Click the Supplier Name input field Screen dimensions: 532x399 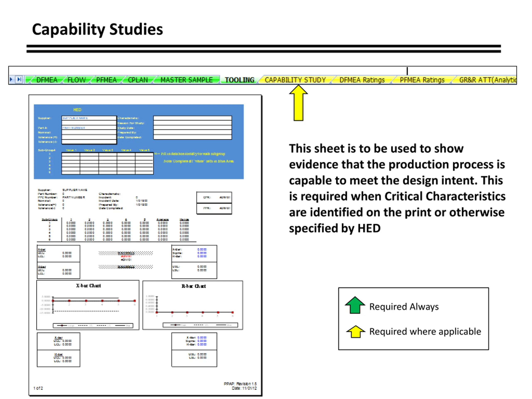tap(89, 118)
